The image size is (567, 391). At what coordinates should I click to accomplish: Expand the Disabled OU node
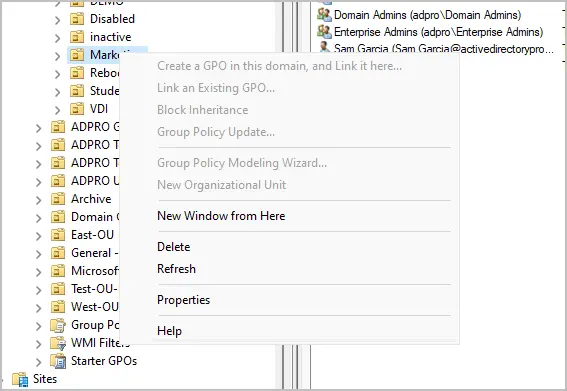coord(57,20)
